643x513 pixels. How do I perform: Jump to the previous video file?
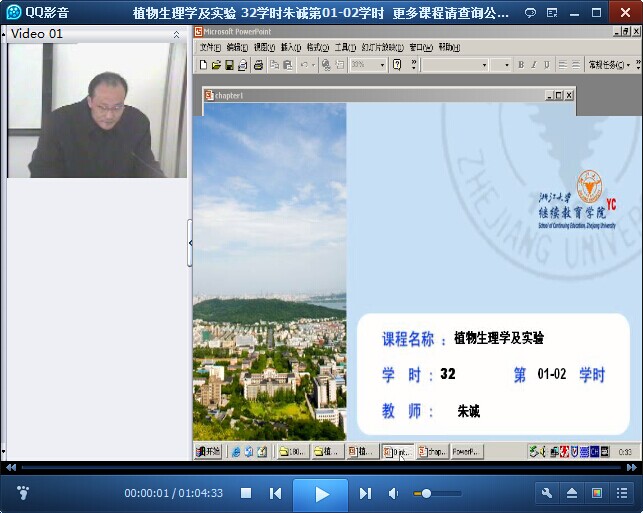(276, 493)
